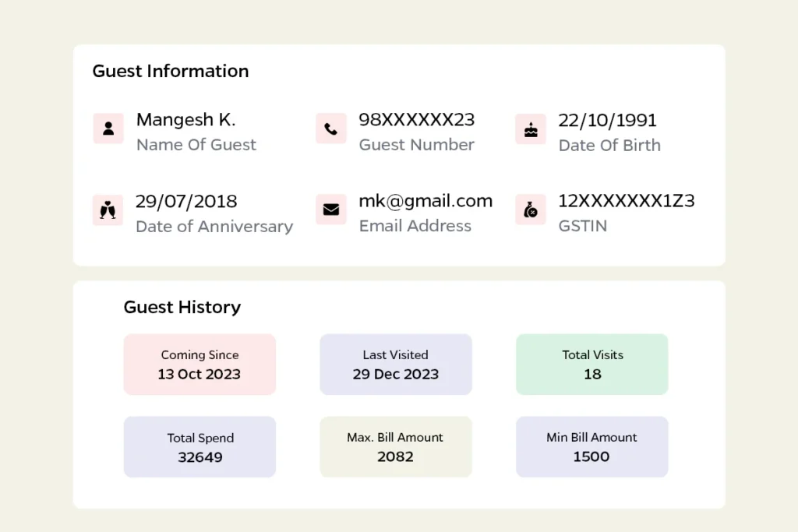Open the mk@gmail.com email address
This screenshot has width=798, height=532.
pos(425,201)
